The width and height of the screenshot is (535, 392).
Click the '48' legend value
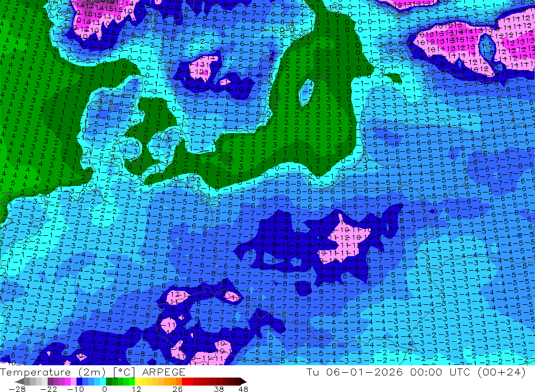(243, 389)
